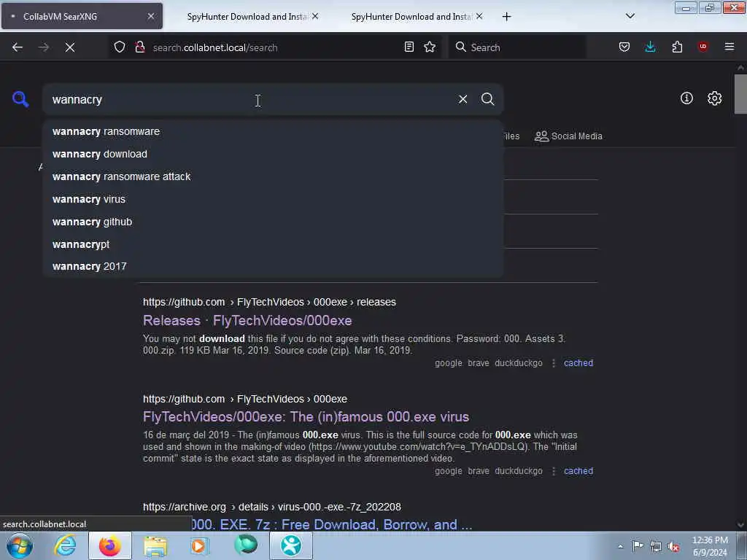Click the page vertical scrollbar thumb

(x=740, y=94)
